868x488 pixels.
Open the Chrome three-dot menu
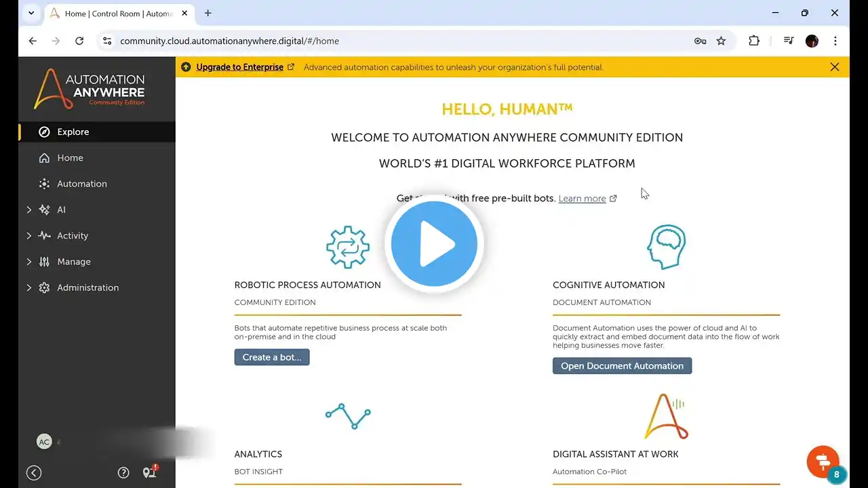pyautogui.click(x=835, y=41)
